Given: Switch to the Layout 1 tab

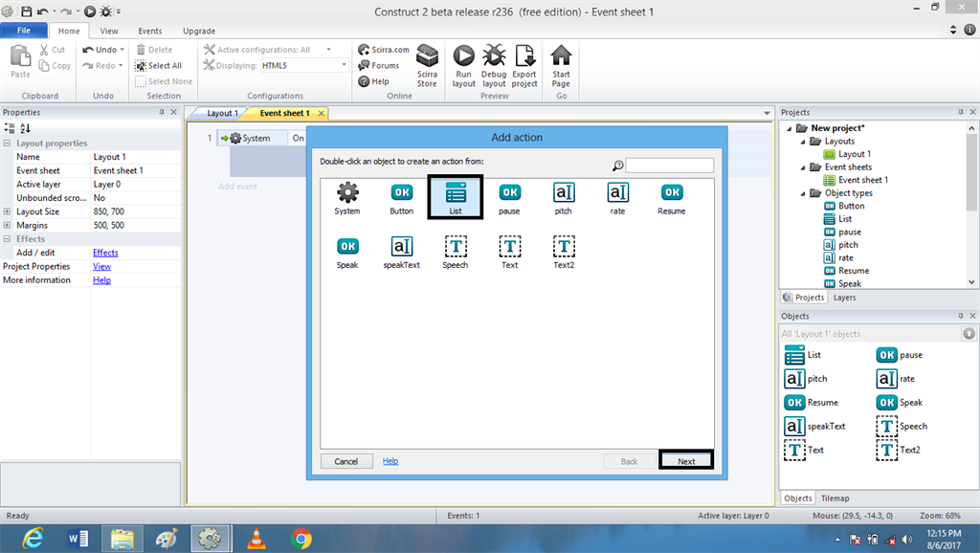Looking at the screenshot, I should coord(221,113).
